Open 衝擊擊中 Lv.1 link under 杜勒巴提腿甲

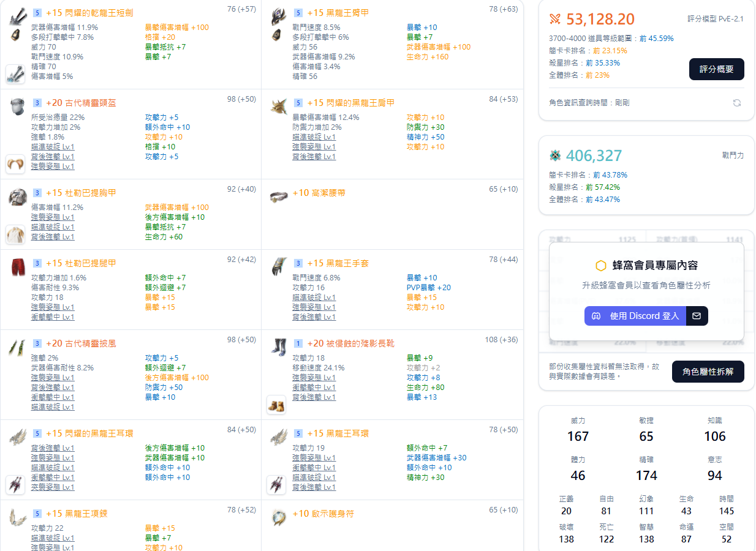(53, 317)
